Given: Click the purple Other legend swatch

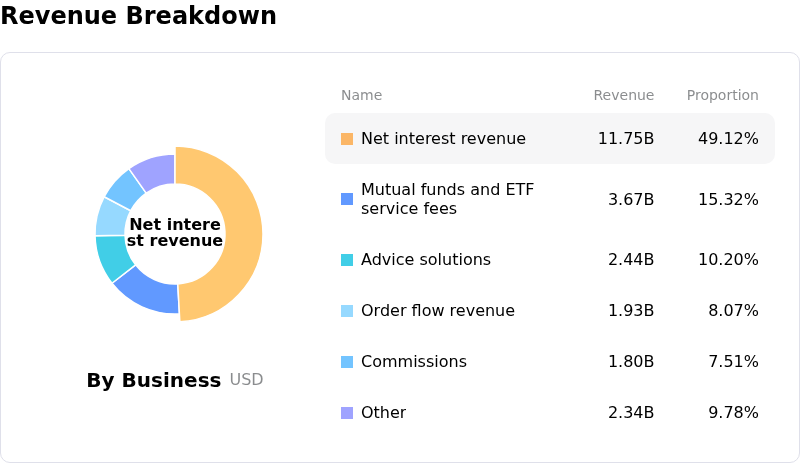Looking at the screenshot, I should click(347, 413).
